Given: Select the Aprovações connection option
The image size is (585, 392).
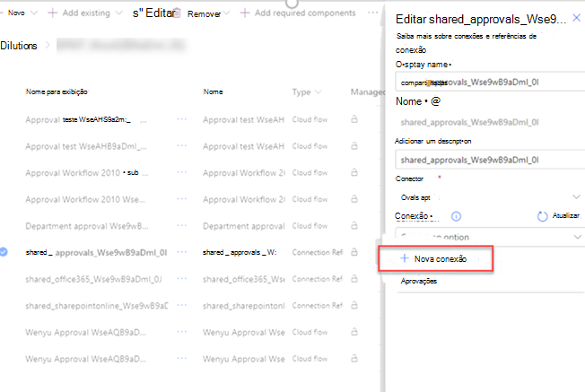Looking at the screenshot, I should point(419,281).
